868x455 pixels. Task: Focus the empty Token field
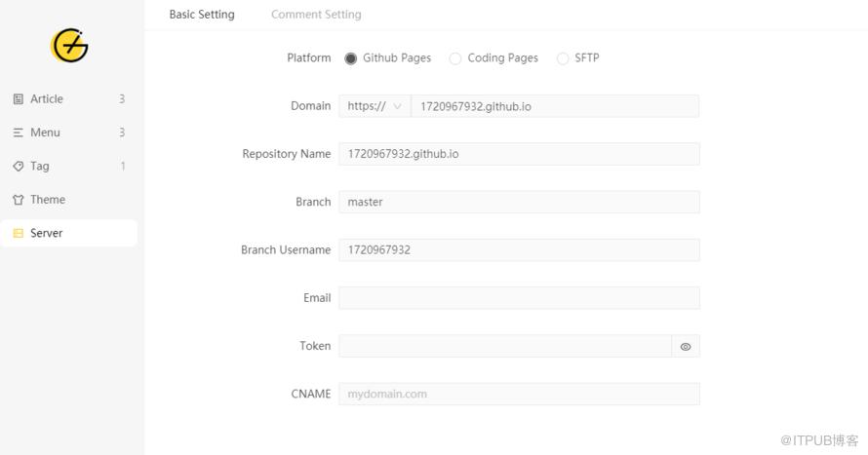point(505,346)
